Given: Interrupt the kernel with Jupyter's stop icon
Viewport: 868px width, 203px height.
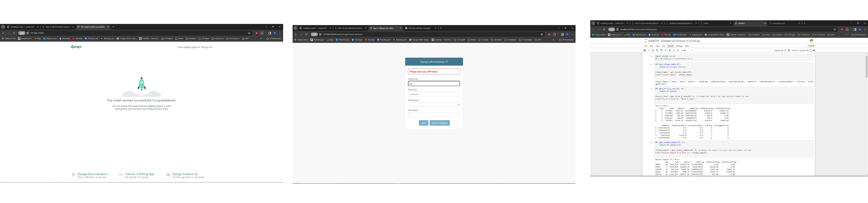Looking at the screenshot, I should 670,50.
